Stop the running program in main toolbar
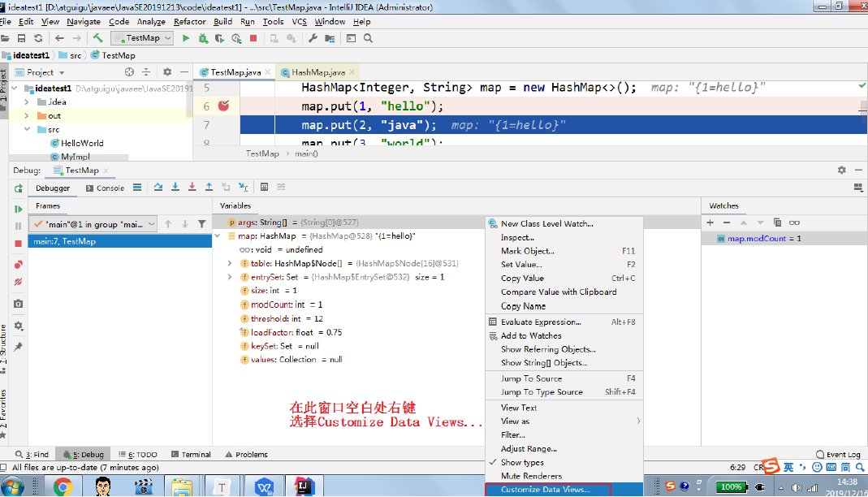This screenshot has height=497, width=868. coord(253,38)
